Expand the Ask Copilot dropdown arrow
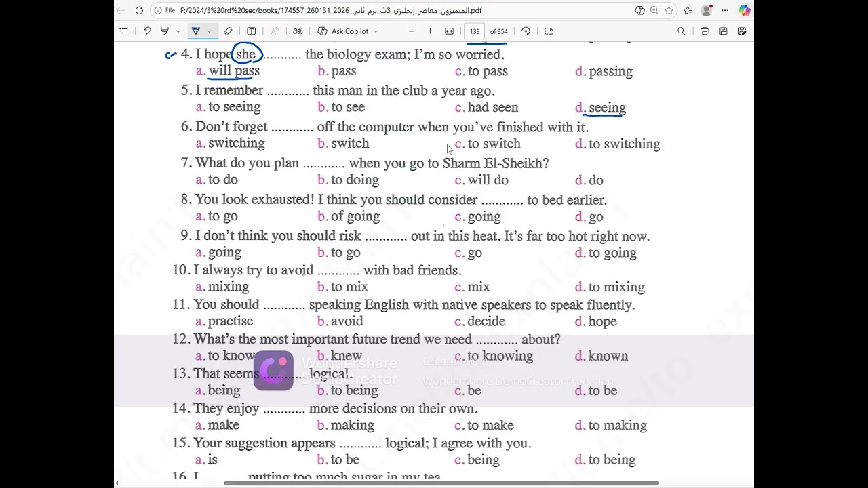This screenshot has width=868, height=488. pyautogui.click(x=376, y=31)
